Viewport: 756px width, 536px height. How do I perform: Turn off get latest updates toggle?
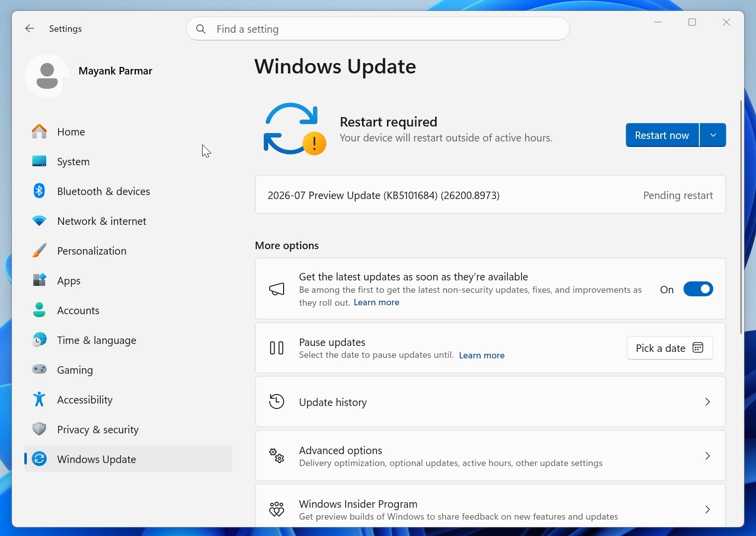coord(698,289)
